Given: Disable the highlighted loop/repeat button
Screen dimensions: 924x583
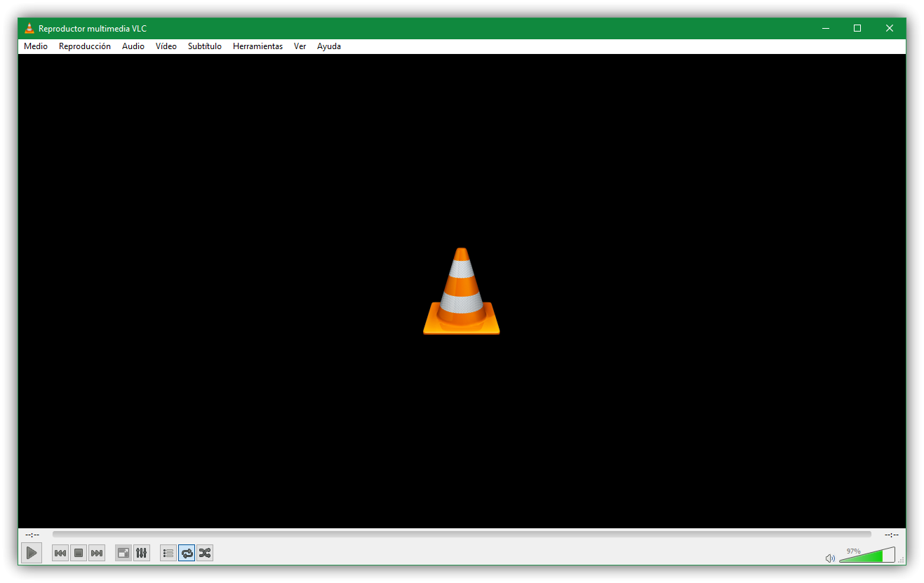Looking at the screenshot, I should click(187, 554).
